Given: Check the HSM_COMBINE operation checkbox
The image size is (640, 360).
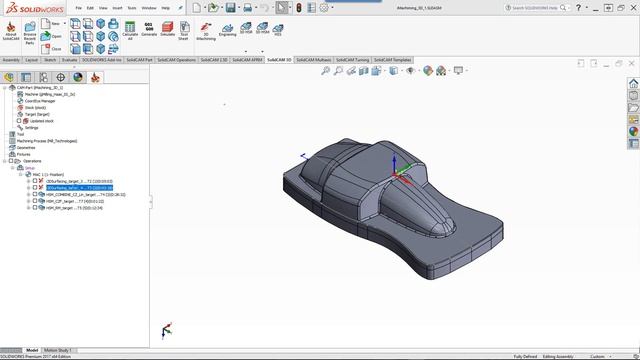Looking at the screenshot, I should click(35, 194).
